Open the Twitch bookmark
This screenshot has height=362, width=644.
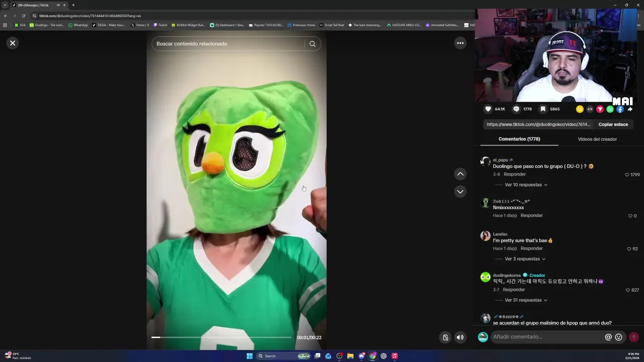160,25
